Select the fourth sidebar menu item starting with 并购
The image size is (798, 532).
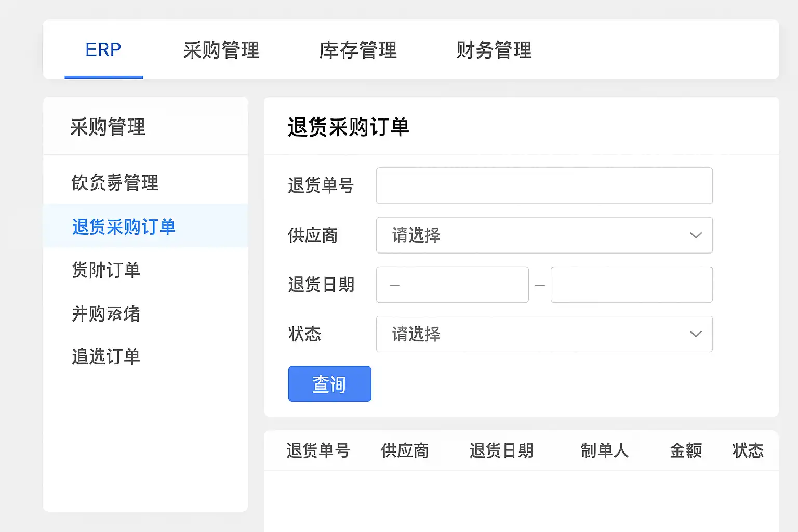106,313
